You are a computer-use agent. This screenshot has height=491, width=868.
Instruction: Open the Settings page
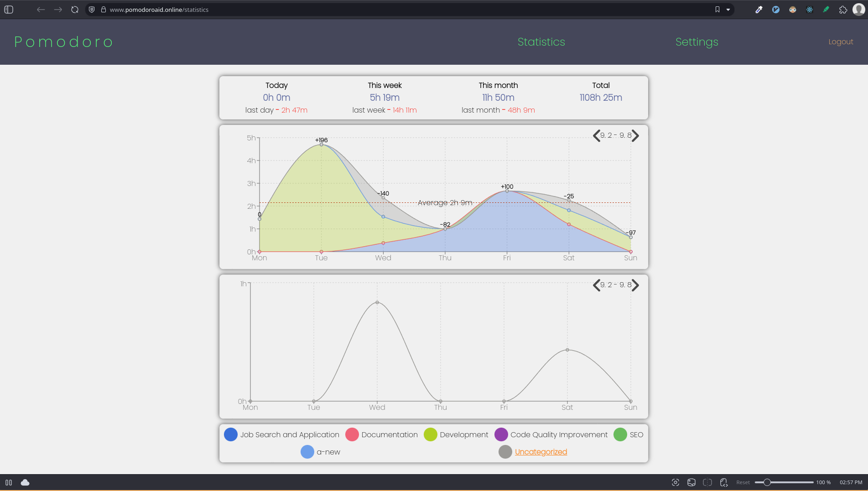[x=696, y=42]
